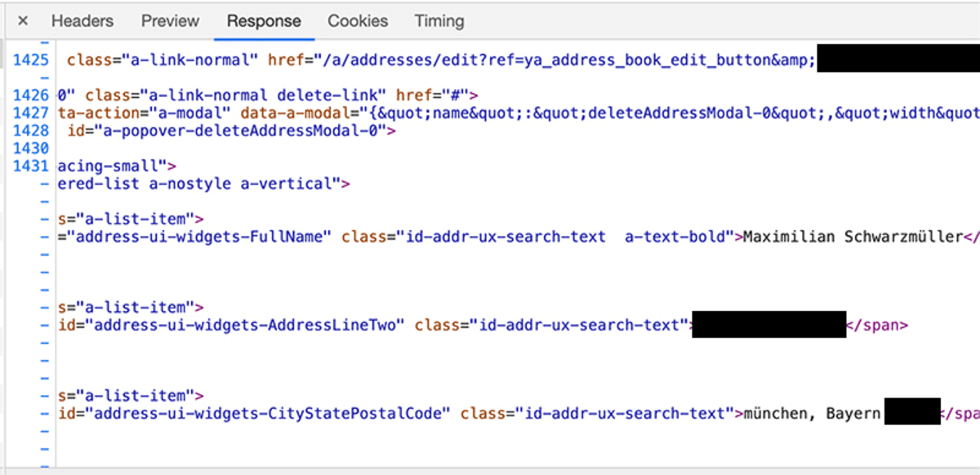Select the Response tab
This screenshot has height=475, width=980.
[264, 21]
